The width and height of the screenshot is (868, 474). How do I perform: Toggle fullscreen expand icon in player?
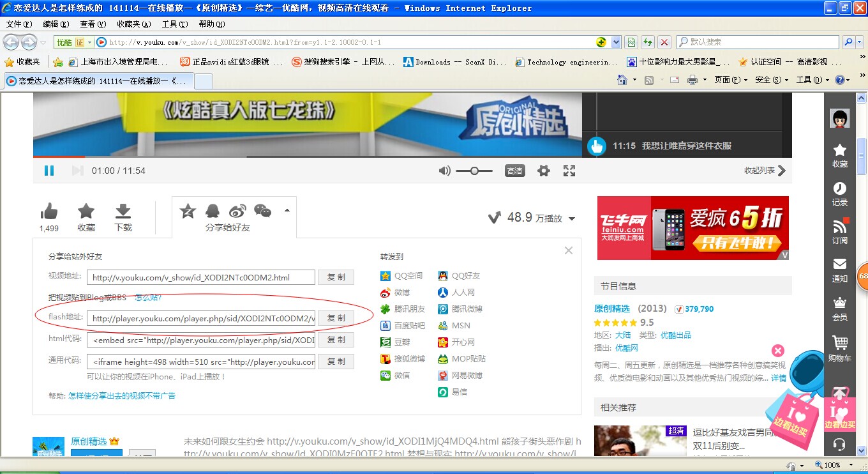click(569, 171)
